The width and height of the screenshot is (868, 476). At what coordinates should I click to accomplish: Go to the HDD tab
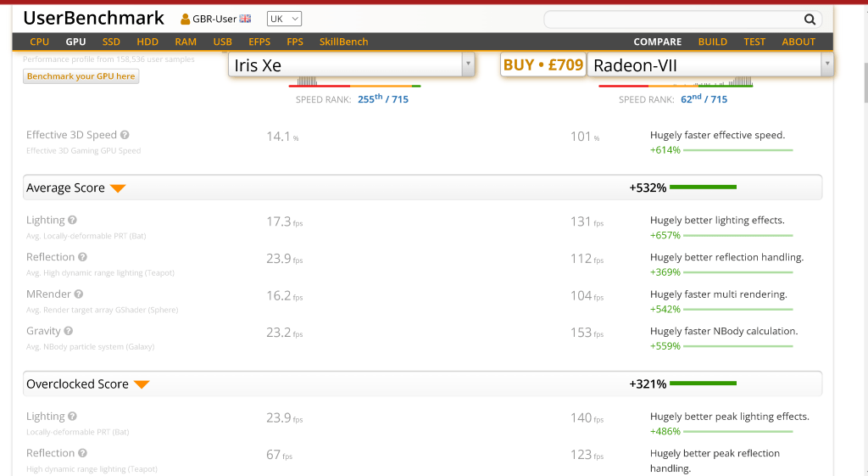[x=147, y=42]
